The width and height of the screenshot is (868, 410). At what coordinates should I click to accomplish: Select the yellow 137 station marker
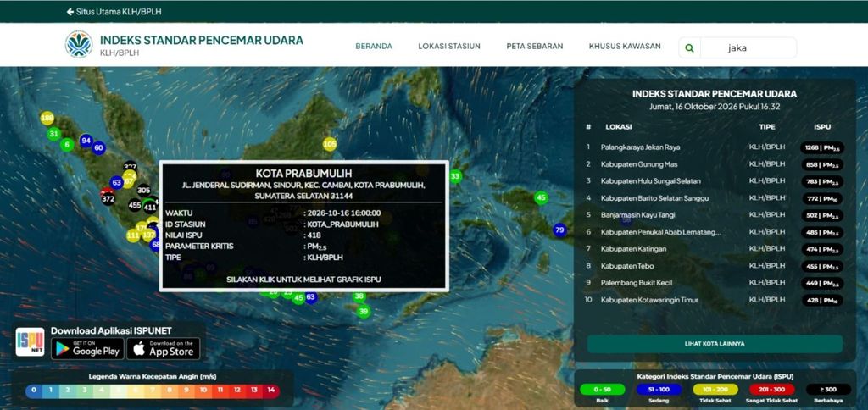click(x=148, y=235)
